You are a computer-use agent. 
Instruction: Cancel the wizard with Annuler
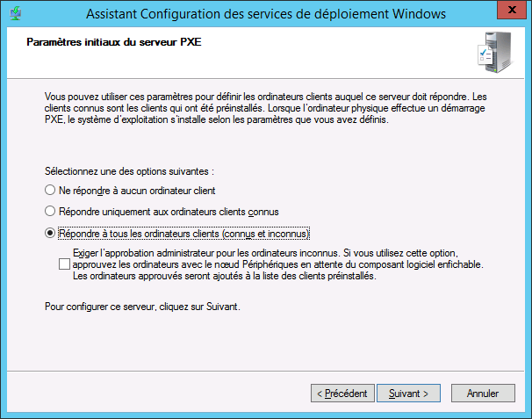pyautogui.click(x=482, y=393)
